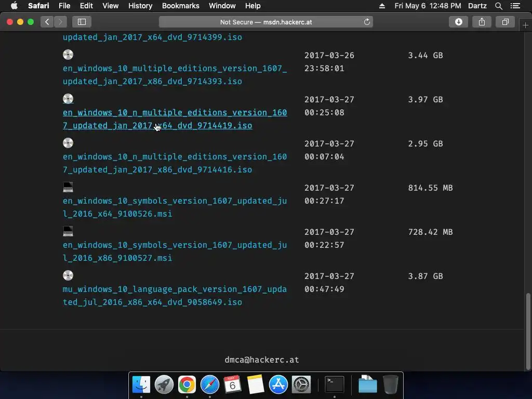The image size is (532, 399).
Task: Click the 814.55 MB file size
Action: [x=430, y=188]
